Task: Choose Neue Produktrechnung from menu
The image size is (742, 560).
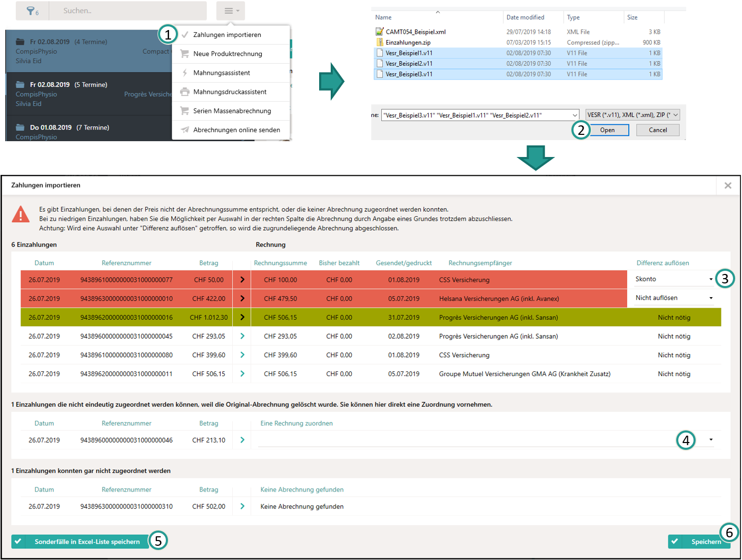Action: point(227,54)
